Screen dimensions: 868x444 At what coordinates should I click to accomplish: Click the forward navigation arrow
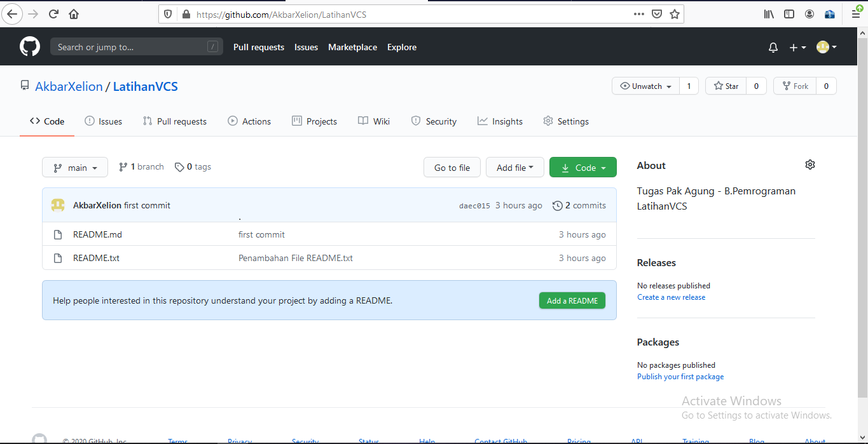click(x=33, y=14)
